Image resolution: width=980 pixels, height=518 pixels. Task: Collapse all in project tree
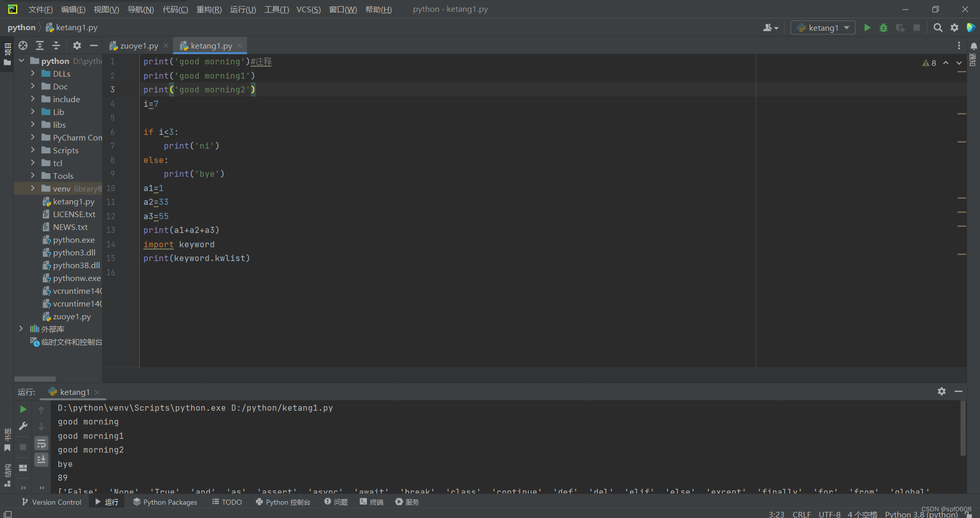pos(56,45)
